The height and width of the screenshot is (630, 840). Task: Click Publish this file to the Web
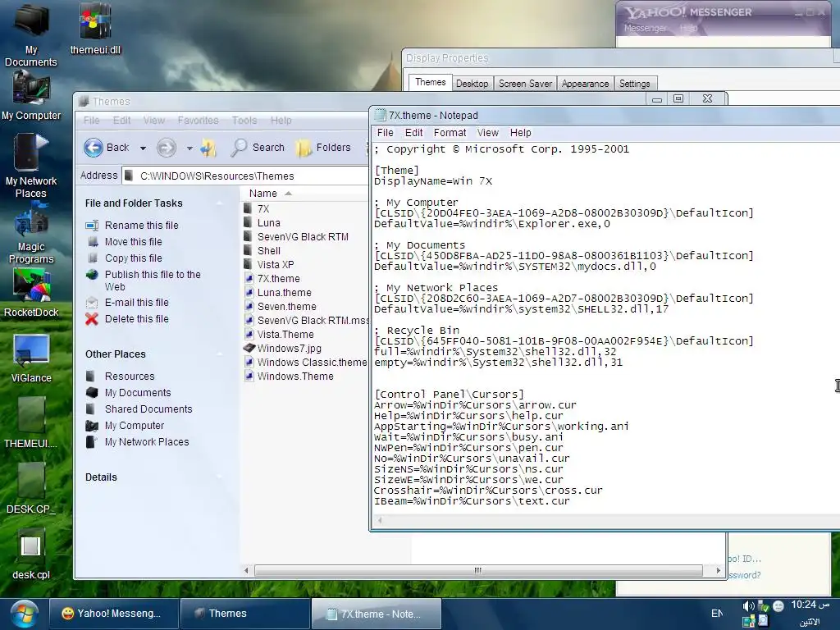[153, 281]
